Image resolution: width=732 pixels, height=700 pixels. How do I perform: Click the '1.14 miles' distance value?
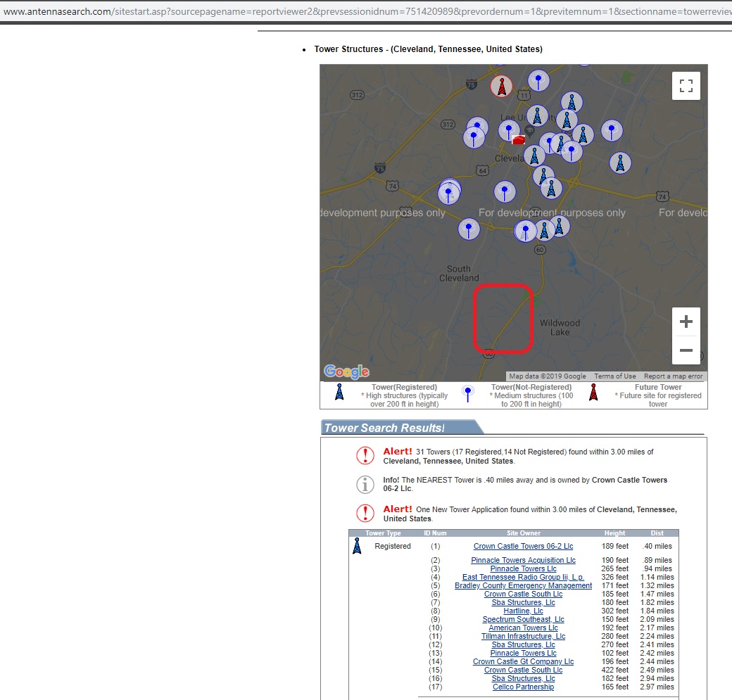(x=657, y=577)
